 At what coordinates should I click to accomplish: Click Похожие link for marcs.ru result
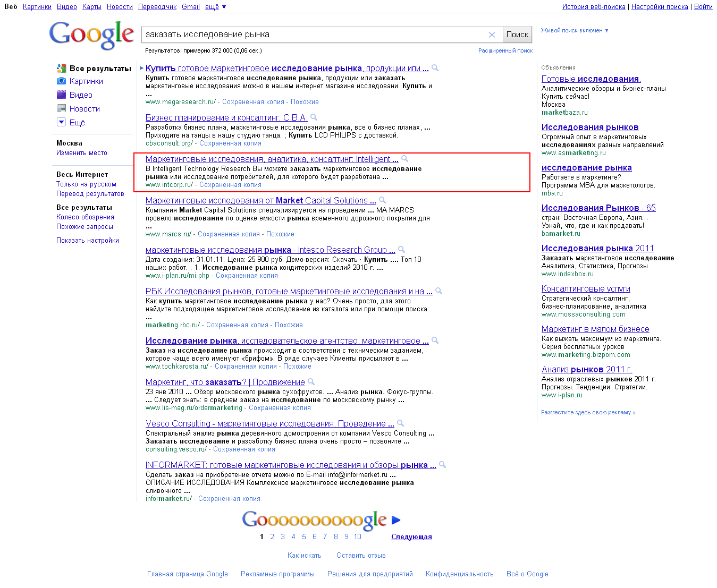click(280, 234)
